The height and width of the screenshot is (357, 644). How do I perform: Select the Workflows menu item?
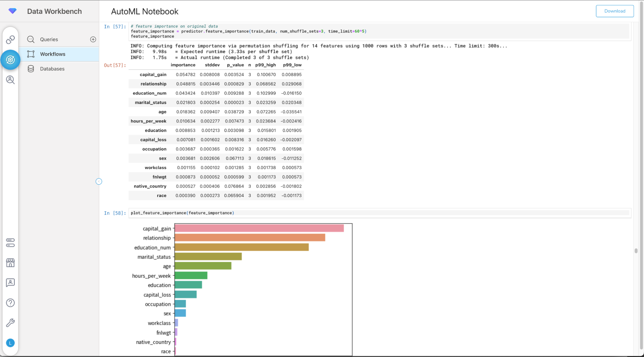pos(53,54)
